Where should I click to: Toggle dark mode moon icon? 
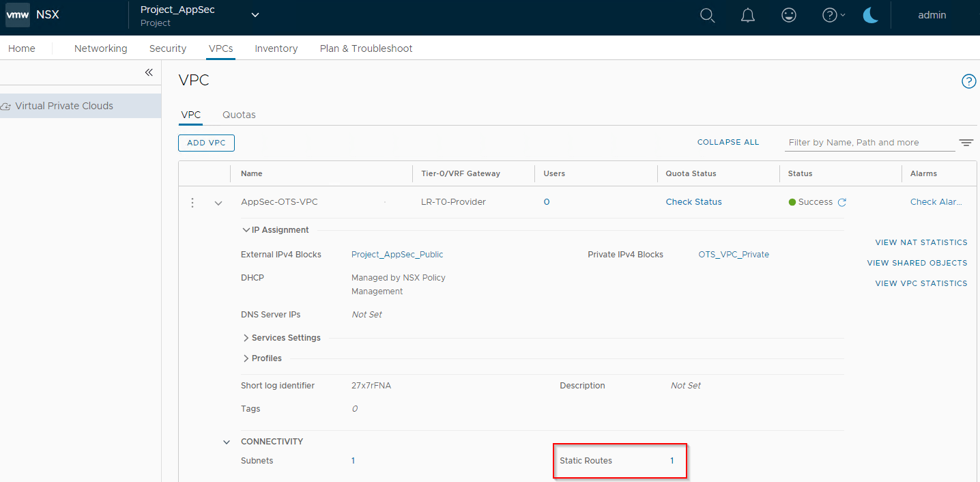[x=870, y=15]
